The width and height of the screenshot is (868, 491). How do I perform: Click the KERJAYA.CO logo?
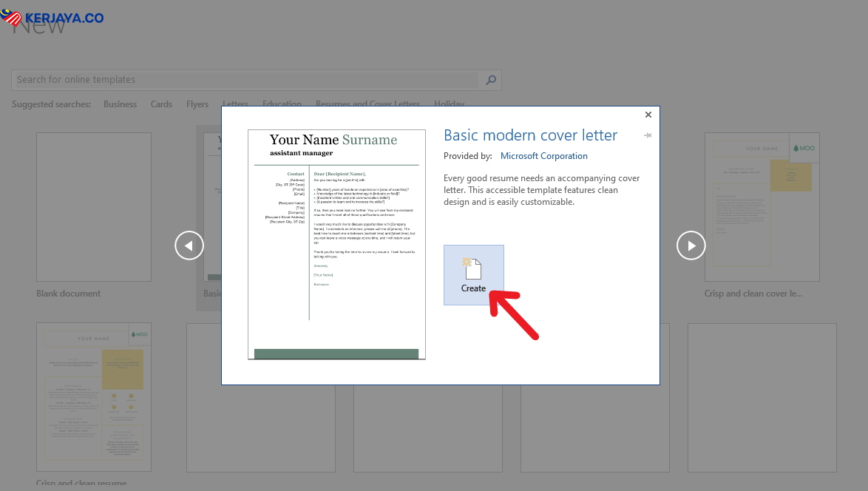[52, 18]
